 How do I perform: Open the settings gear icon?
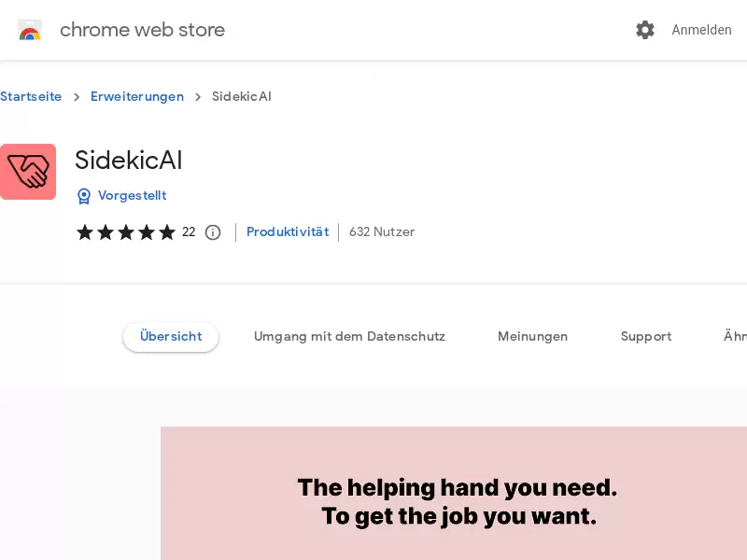click(x=645, y=30)
